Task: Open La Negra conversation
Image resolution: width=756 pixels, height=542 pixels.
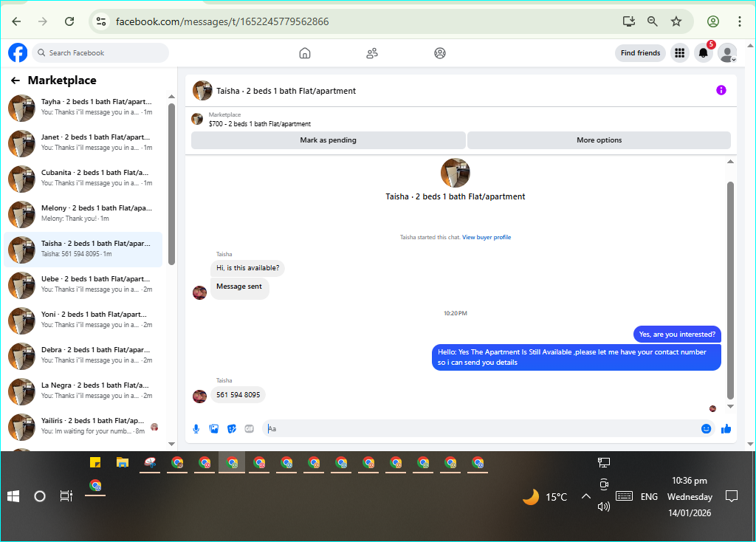Action: pyautogui.click(x=83, y=391)
